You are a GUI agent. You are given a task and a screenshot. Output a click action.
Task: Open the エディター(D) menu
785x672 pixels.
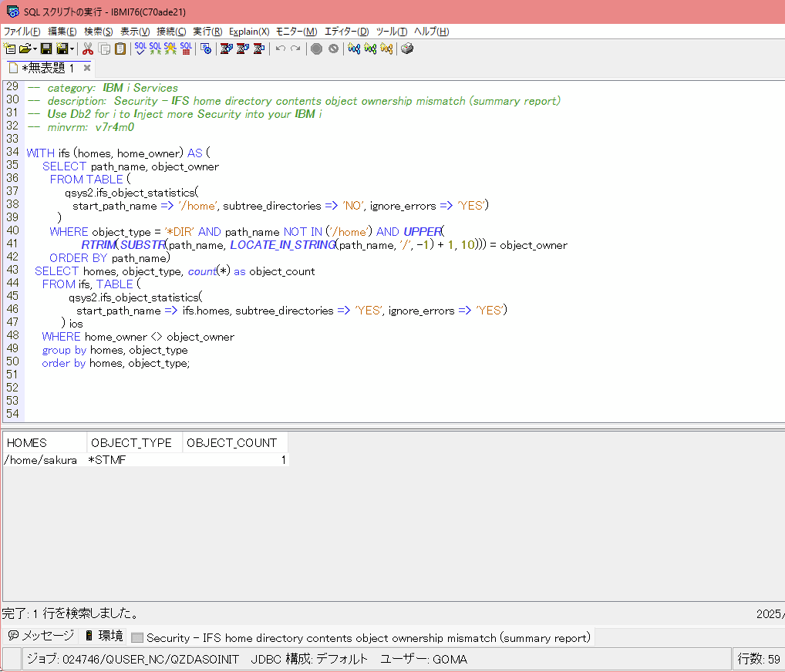(346, 32)
